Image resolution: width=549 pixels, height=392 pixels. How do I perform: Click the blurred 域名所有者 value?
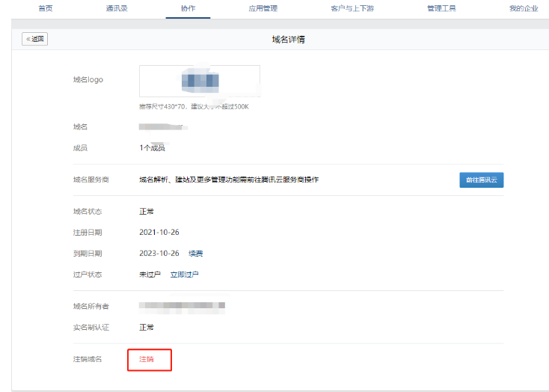pyautogui.click(x=183, y=306)
